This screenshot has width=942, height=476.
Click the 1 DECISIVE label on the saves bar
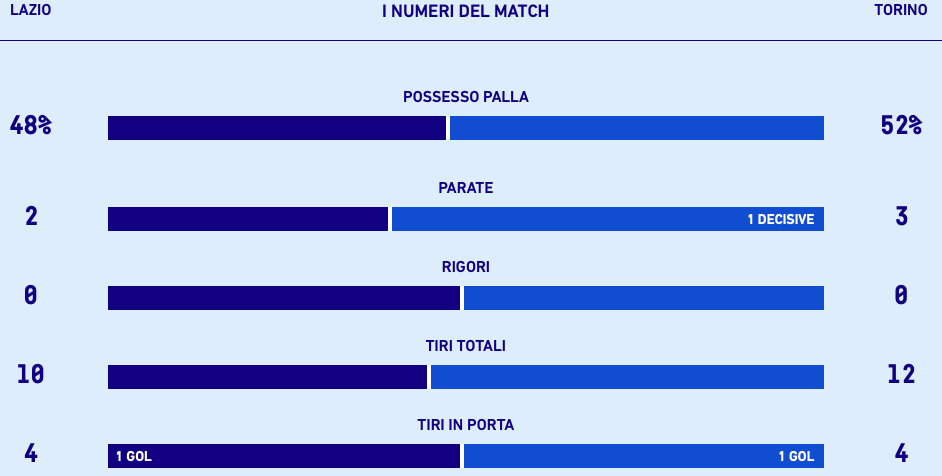point(780,220)
